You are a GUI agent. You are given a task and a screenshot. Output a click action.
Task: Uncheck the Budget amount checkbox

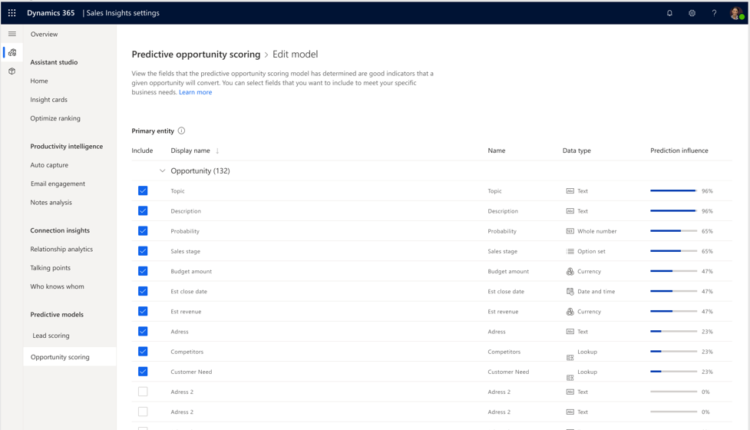tap(143, 271)
